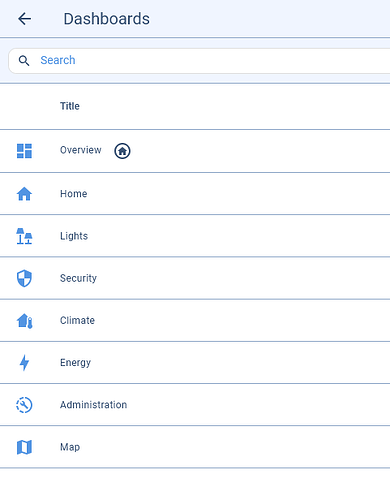Select the Lights dashboard entry
390x500 pixels.
(x=195, y=236)
